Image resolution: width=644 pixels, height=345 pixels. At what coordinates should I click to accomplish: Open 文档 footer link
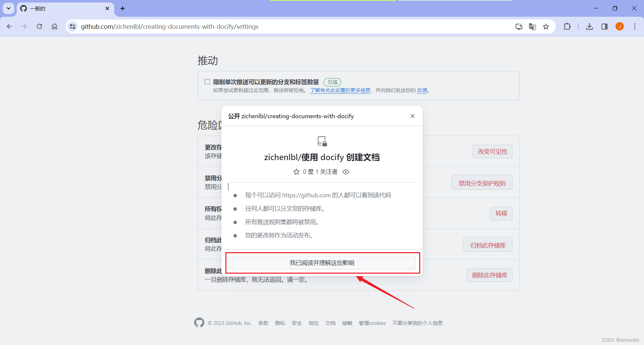(330, 323)
